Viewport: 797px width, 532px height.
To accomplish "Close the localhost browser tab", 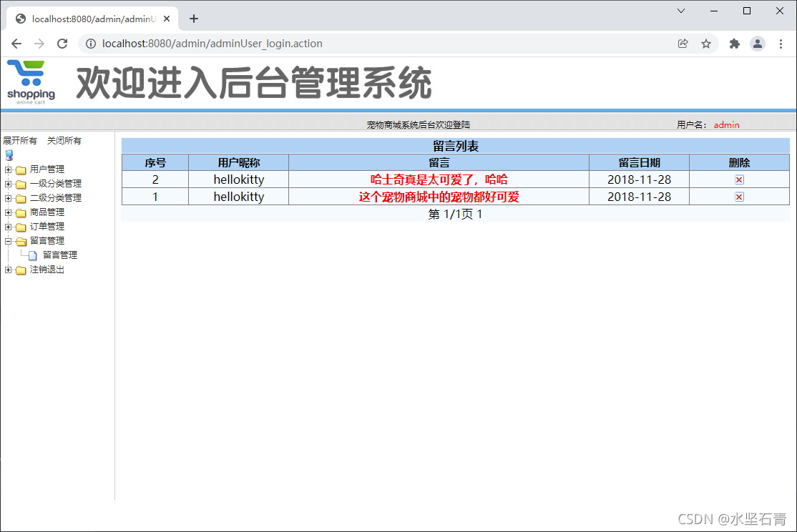I will tap(166, 19).
